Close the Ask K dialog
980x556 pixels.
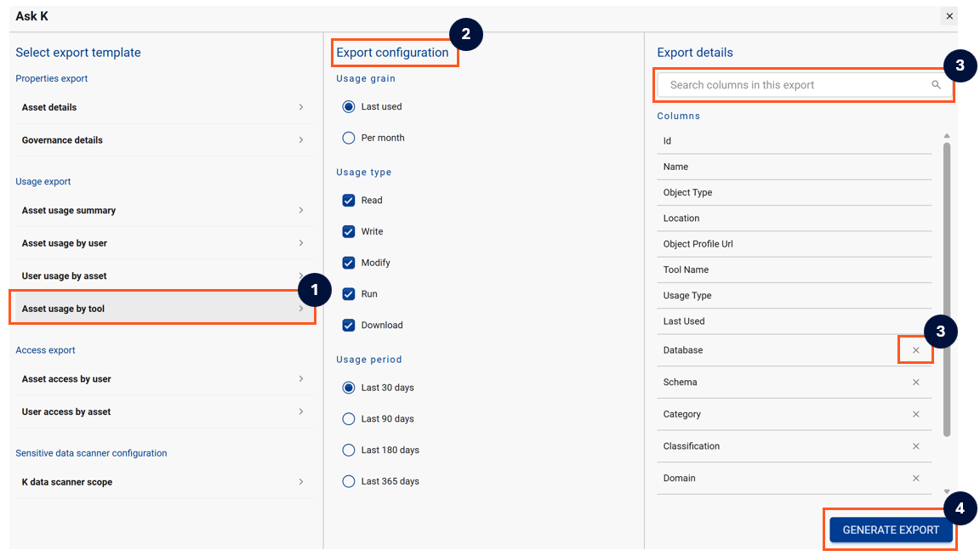point(949,16)
